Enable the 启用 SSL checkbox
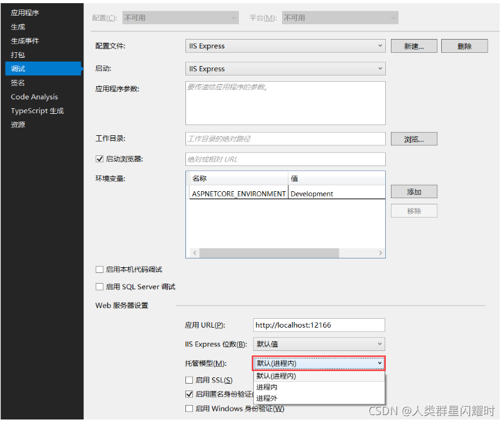The width and height of the screenshot is (504, 422). point(189,380)
